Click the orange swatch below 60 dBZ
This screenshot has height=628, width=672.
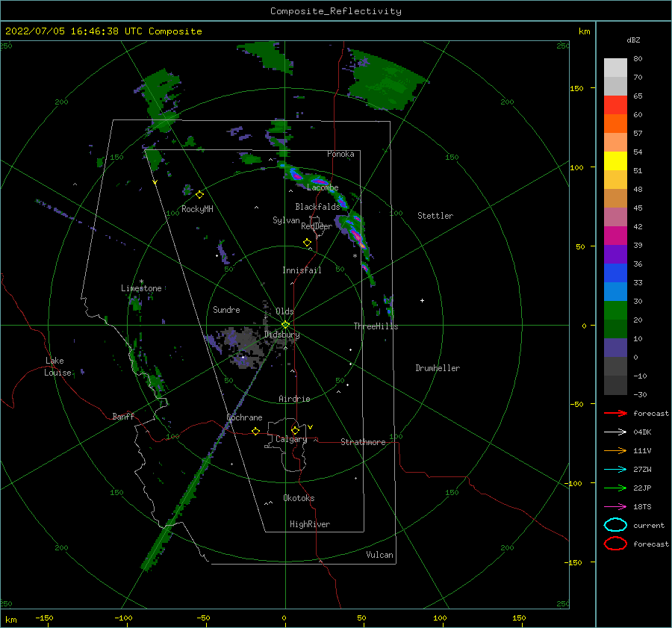click(x=615, y=124)
